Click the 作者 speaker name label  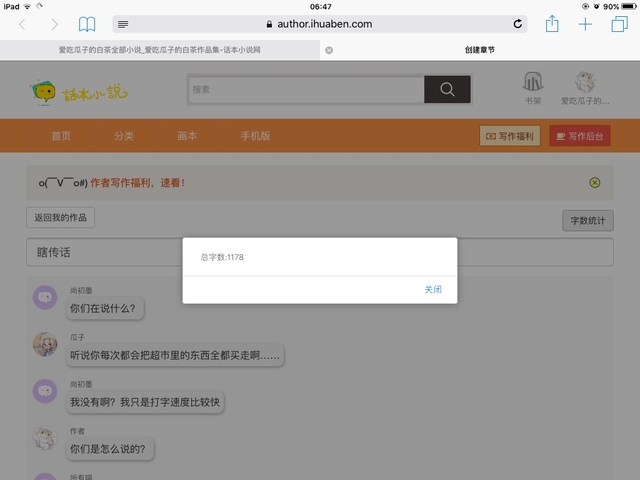[x=77, y=431]
